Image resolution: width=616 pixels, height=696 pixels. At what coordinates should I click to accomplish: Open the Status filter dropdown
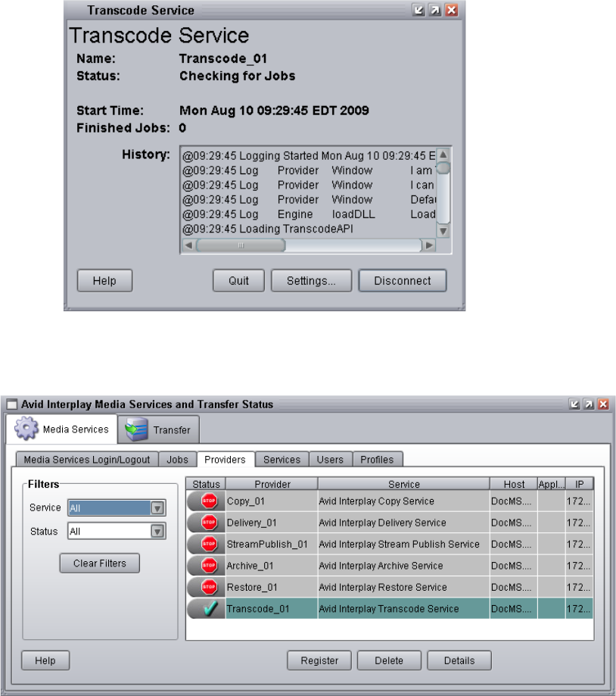(x=157, y=531)
